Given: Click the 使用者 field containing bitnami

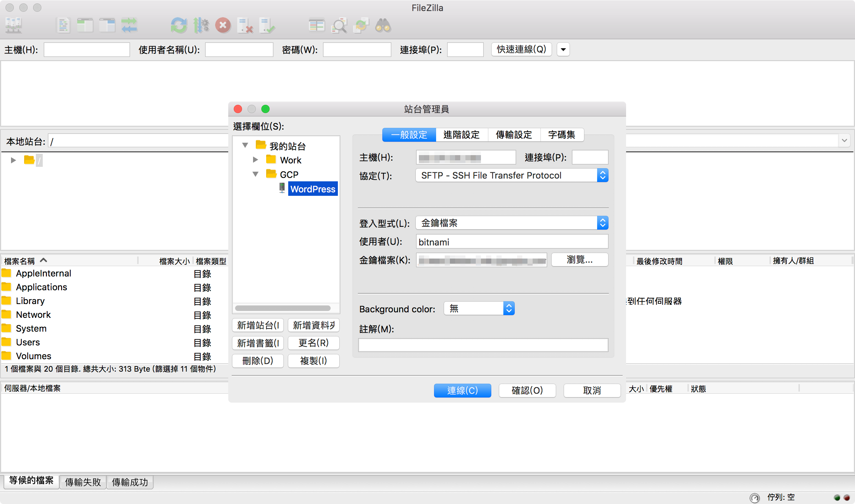Looking at the screenshot, I should (x=512, y=242).
